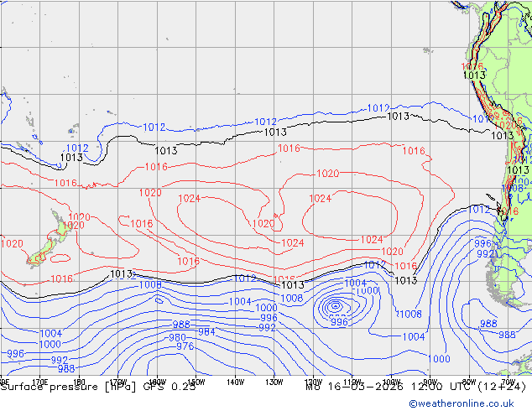Click the 130W longitude label
The image size is (532, 411).
(x=274, y=382)
